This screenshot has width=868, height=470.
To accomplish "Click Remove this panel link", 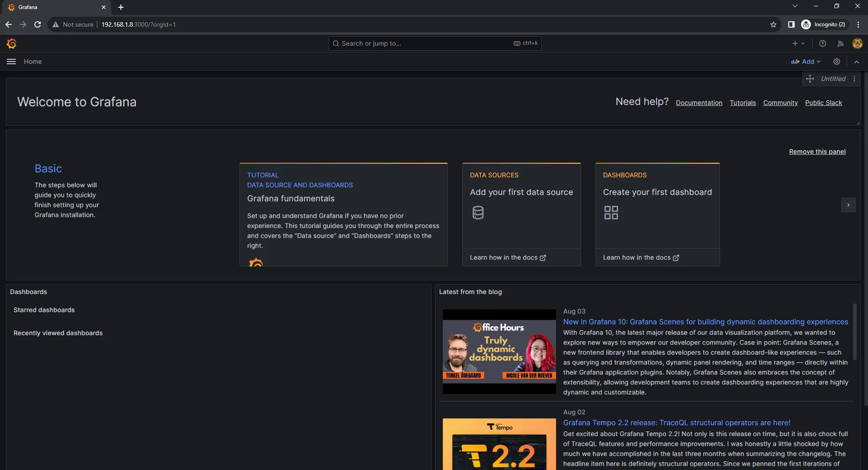I will pyautogui.click(x=817, y=152).
